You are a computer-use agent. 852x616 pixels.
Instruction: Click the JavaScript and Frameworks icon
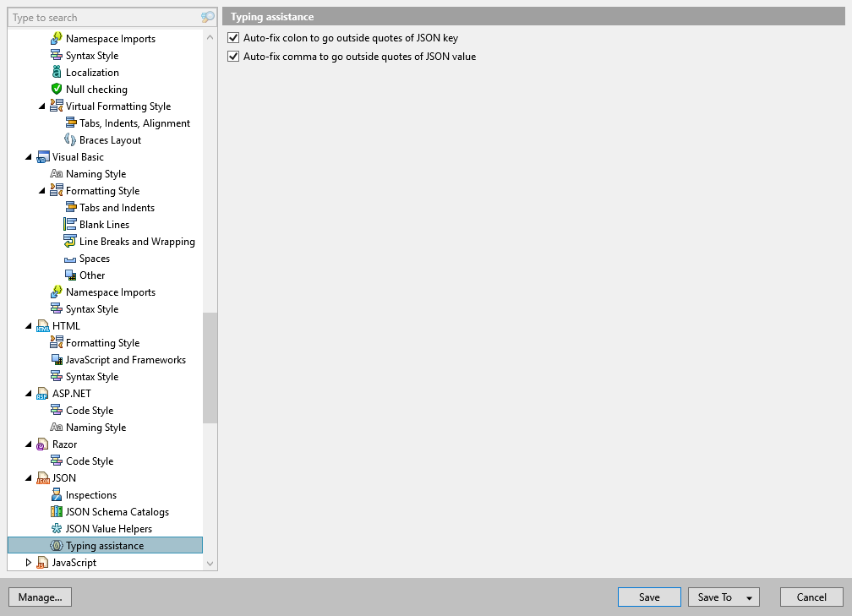[55, 359]
